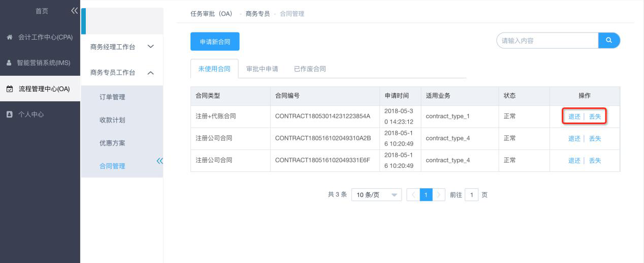Select 流程管理中心(OA) menu item

[40, 89]
